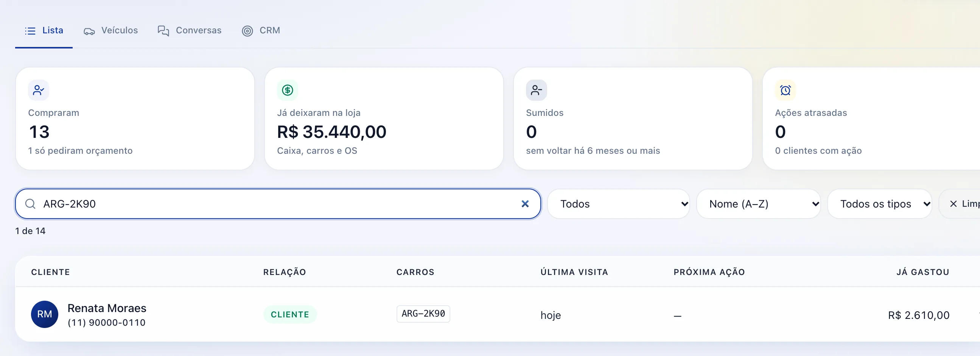Open the Todos filter dropdown
The width and height of the screenshot is (980, 356).
coord(618,204)
